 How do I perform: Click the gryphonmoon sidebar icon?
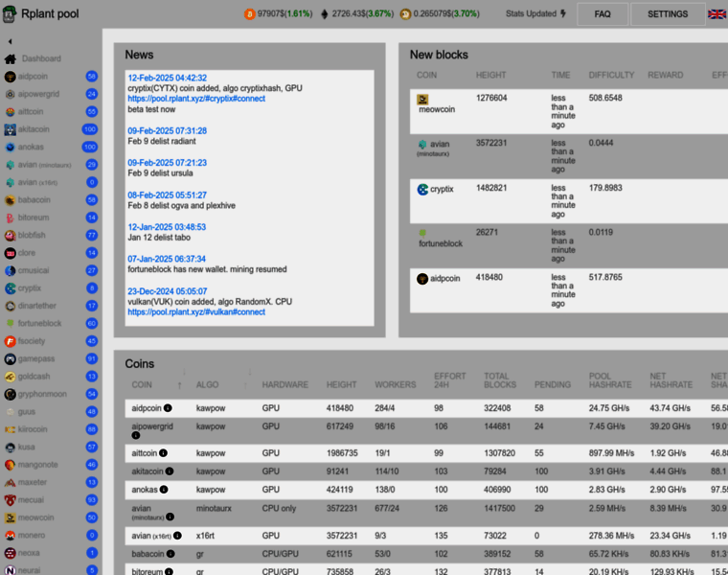coord(10,394)
